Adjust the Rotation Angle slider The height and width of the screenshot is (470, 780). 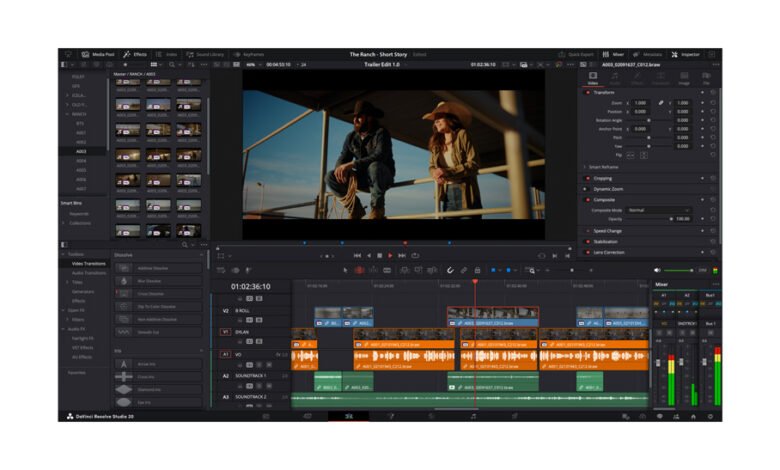point(648,120)
